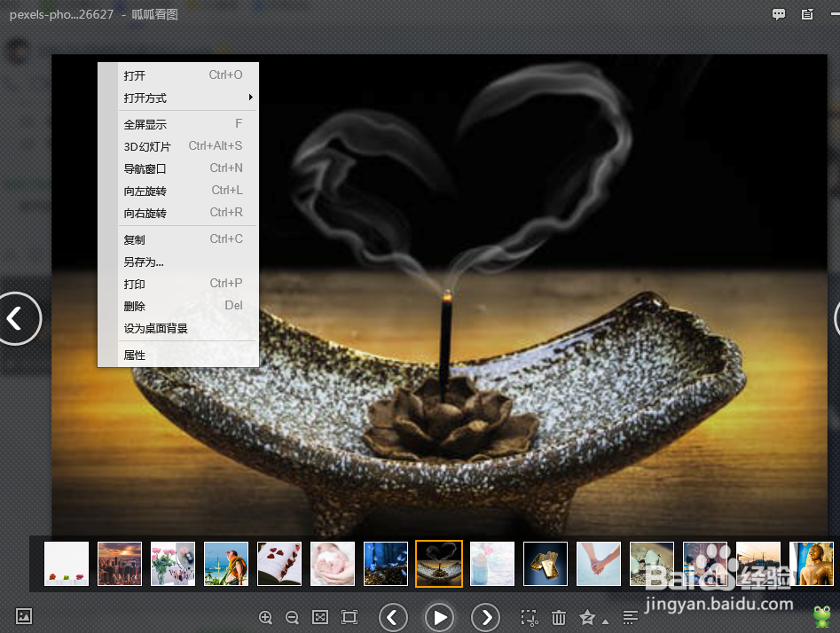The height and width of the screenshot is (633, 840).
Task: Go to next image in bottom toolbar
Action: tap(485, 617)
